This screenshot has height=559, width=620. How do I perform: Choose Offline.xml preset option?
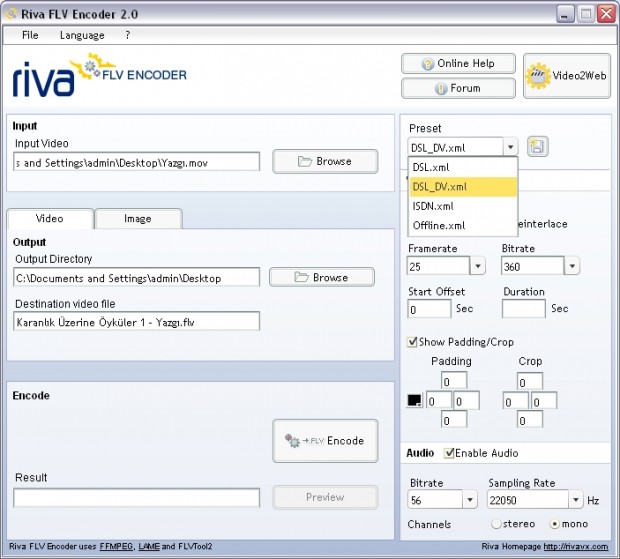[x=463, y=225]
